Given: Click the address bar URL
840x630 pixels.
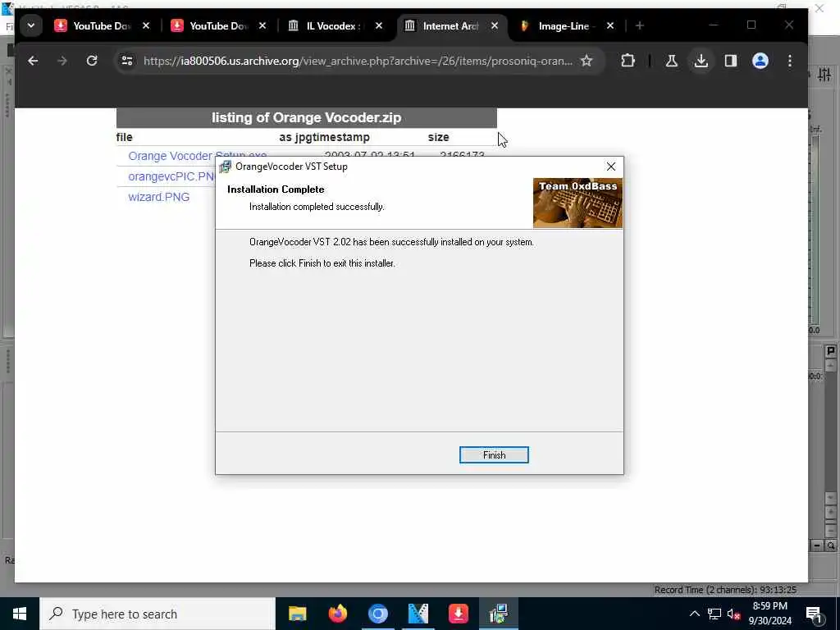Looking at the screenshot, I should pyautogui.click(x=358, y=61).
